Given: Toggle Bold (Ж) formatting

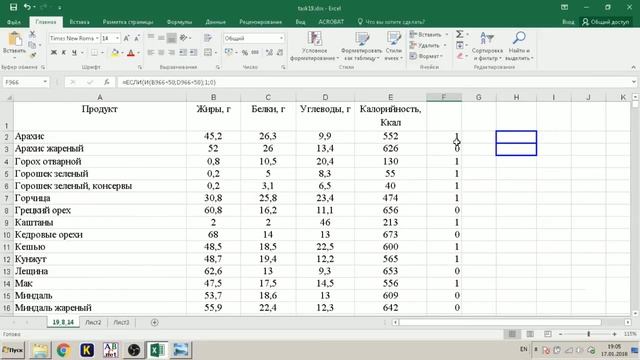Looking at the screenshot, I should pos(53,52).
